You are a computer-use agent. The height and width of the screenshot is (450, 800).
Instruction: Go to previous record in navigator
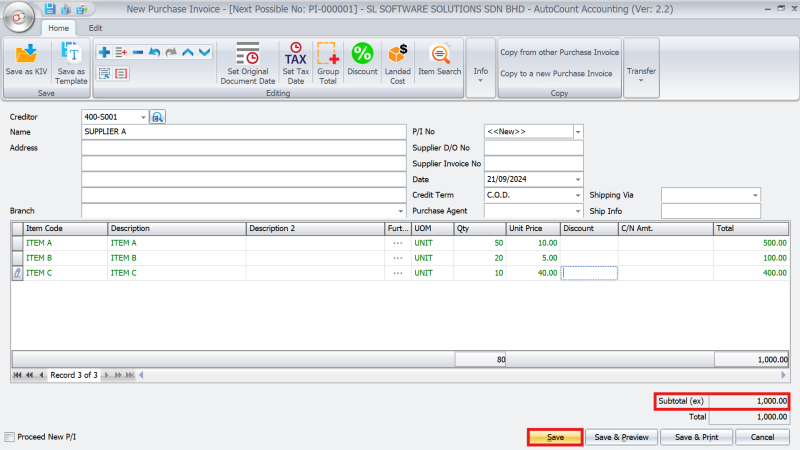pyautogui.click(x=41, y=375)
